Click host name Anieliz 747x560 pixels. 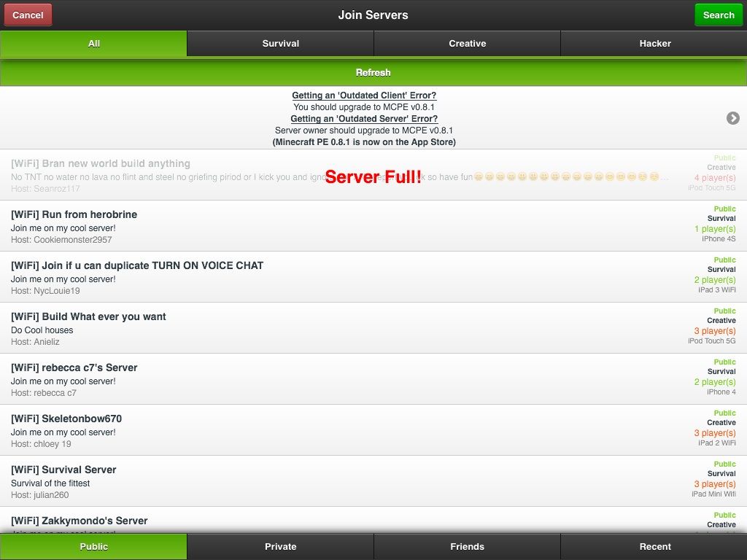[x=46, y=341]
